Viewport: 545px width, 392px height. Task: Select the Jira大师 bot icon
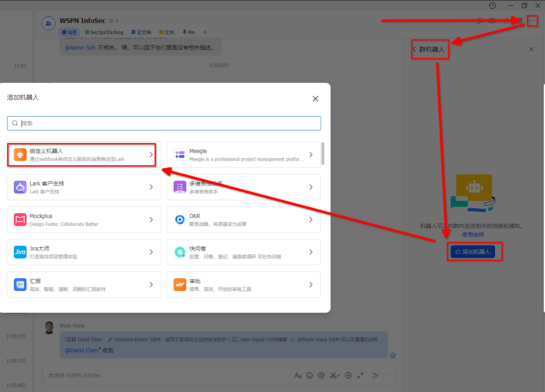click(20, 252)
